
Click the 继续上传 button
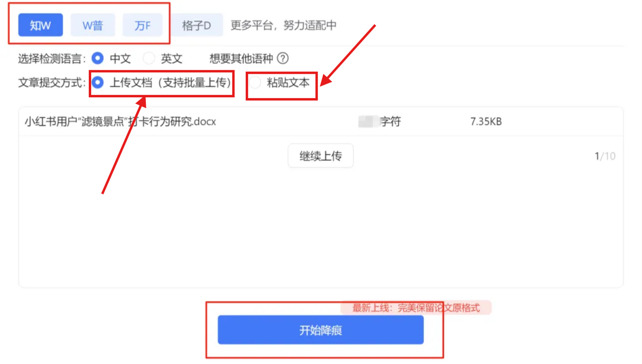pyautogui.click(x=320, y=156)
